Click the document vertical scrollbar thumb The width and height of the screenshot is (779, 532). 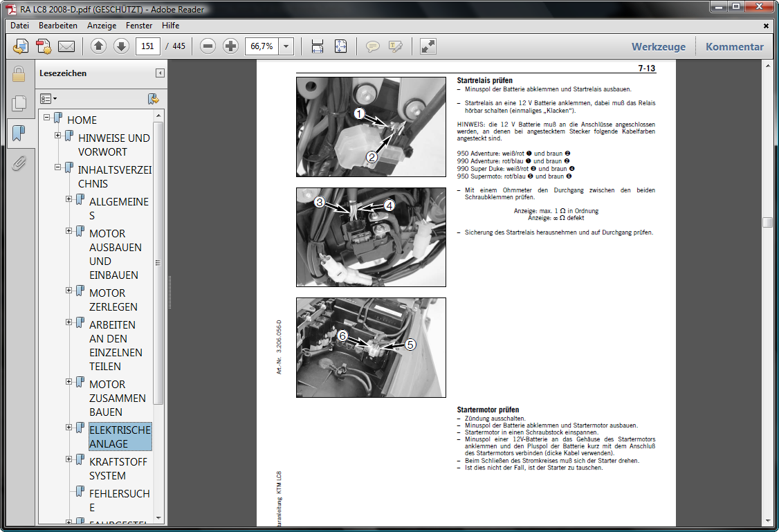(767, 222)
